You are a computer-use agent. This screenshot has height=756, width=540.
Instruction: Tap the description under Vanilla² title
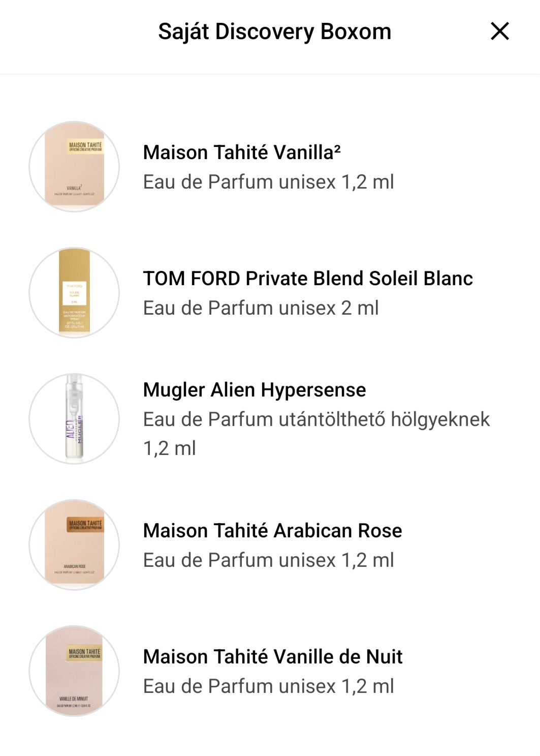269,182
